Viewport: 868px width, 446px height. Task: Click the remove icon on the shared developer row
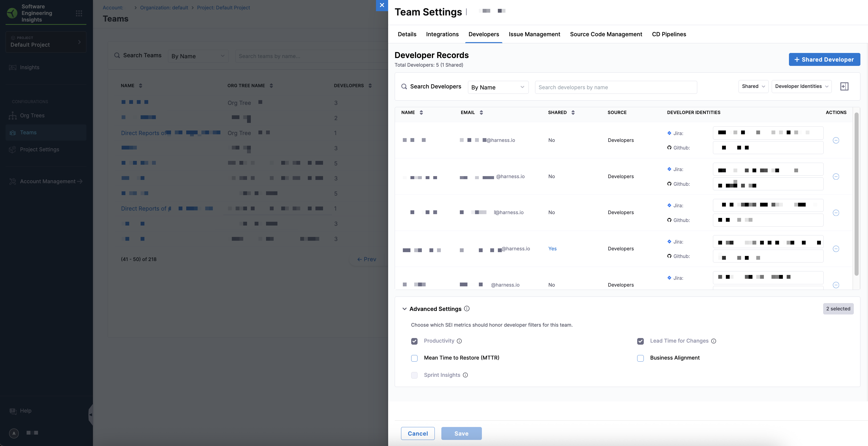[836, 249]
